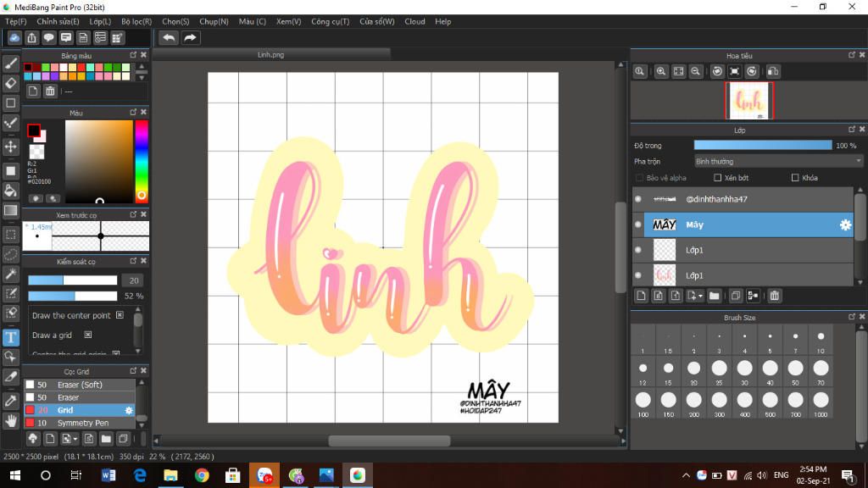Download brush from cloud icon
Viewport: 868px width, 488px height.
point(33,439)
